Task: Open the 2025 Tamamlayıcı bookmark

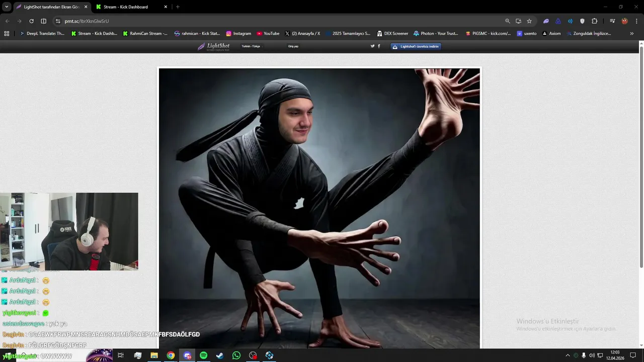Action: point(348,34)
